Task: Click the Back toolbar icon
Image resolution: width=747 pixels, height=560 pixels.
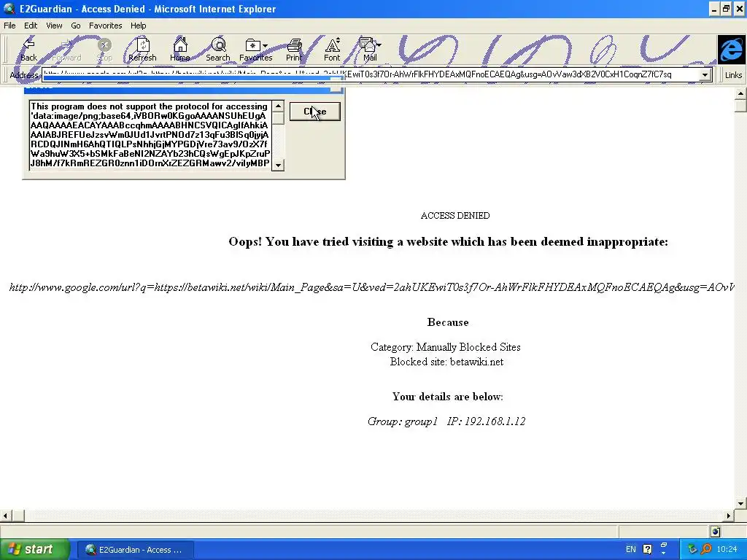Action: click(x=28, y=50)
